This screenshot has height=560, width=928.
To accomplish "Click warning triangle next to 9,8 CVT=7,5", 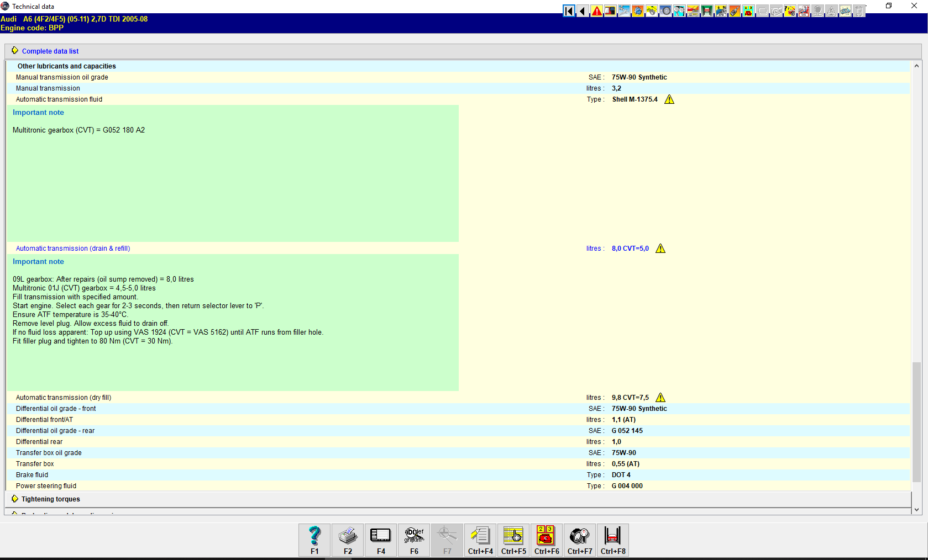I will coord(660,398).
